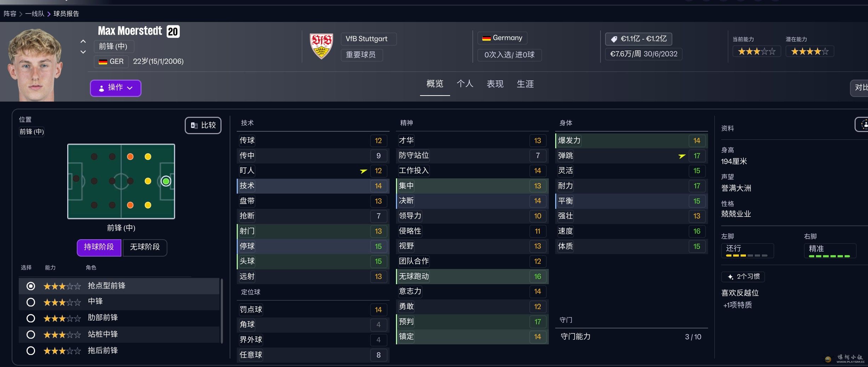Switch to the 个人 tab

(x=465, y=84)
